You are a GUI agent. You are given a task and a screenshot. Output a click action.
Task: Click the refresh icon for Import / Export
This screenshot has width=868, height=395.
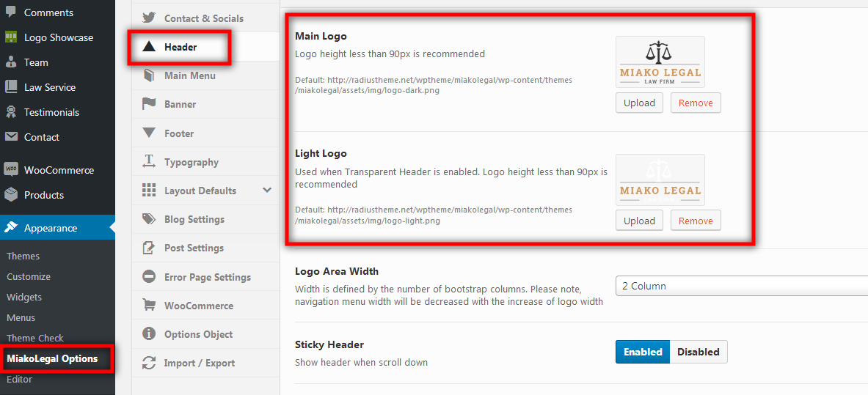pos(149,363)
